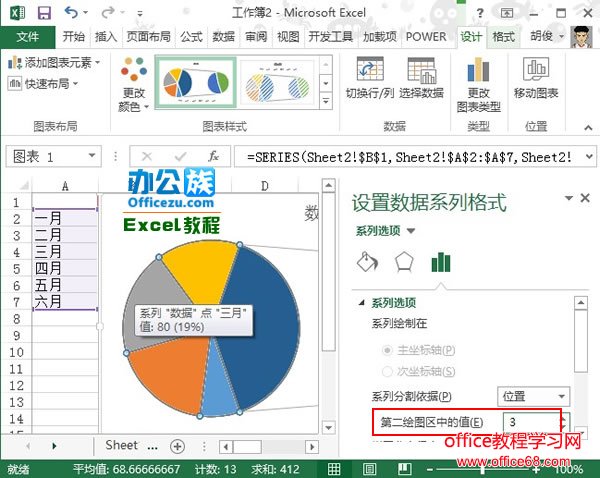600x478 pixels.
Task: Click worksheet vertical scrollbar down arrow
Action: pyautogui.click(x=329, y=427)
